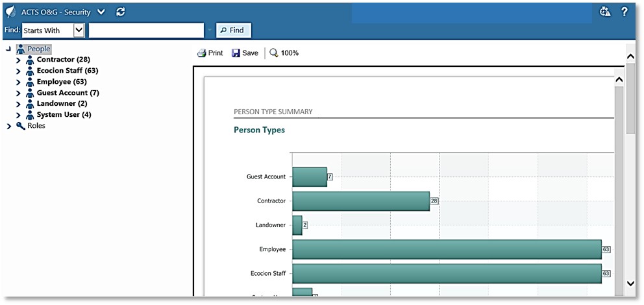Select Landowner (2) in the tree

click(62, 103)
